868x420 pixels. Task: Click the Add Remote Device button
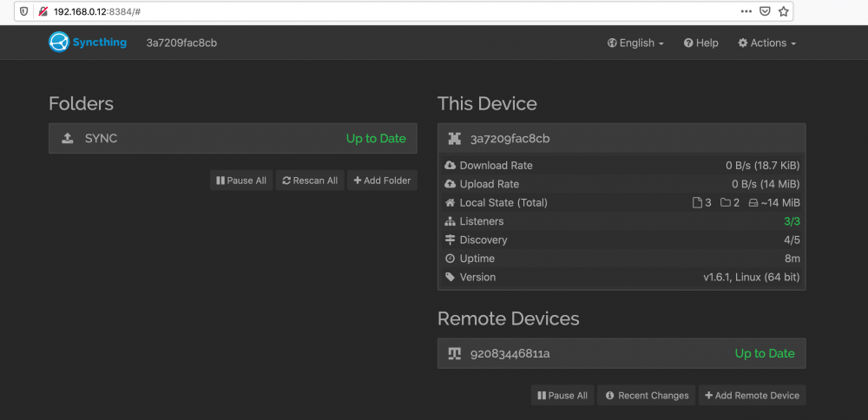(x=753, y=396)
